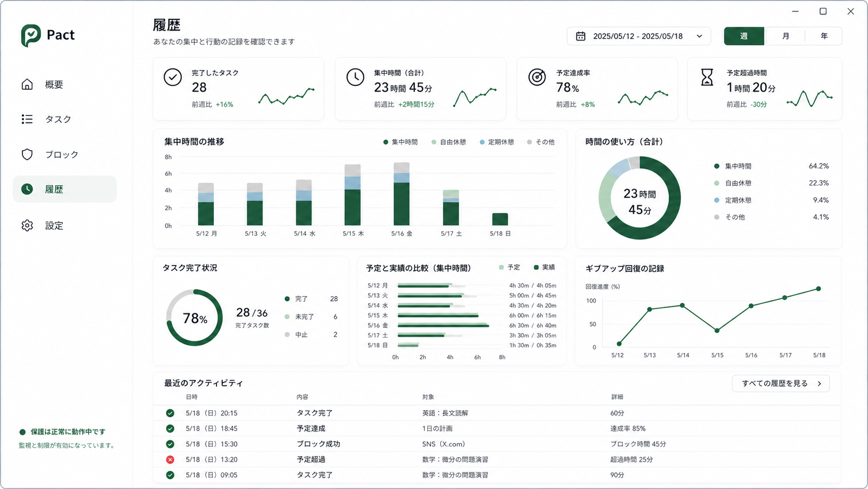Click 5/18 data point on ギブアップ回復 chart
868x489 pixels.
point(819,289)
